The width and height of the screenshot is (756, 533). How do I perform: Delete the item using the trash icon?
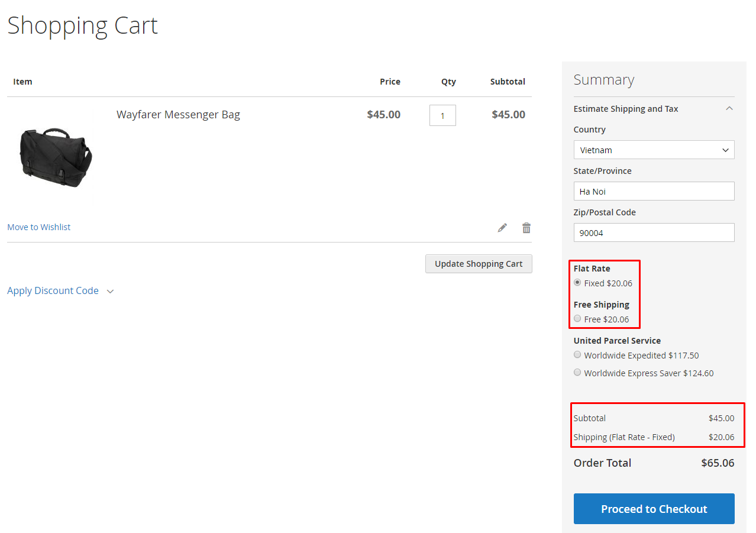[526, 228]
